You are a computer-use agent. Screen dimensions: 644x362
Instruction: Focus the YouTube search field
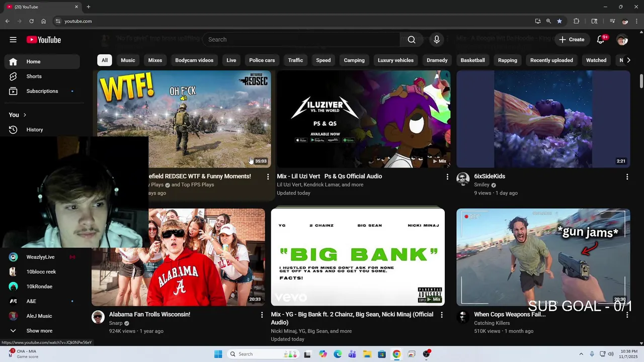tap(301, 40)
